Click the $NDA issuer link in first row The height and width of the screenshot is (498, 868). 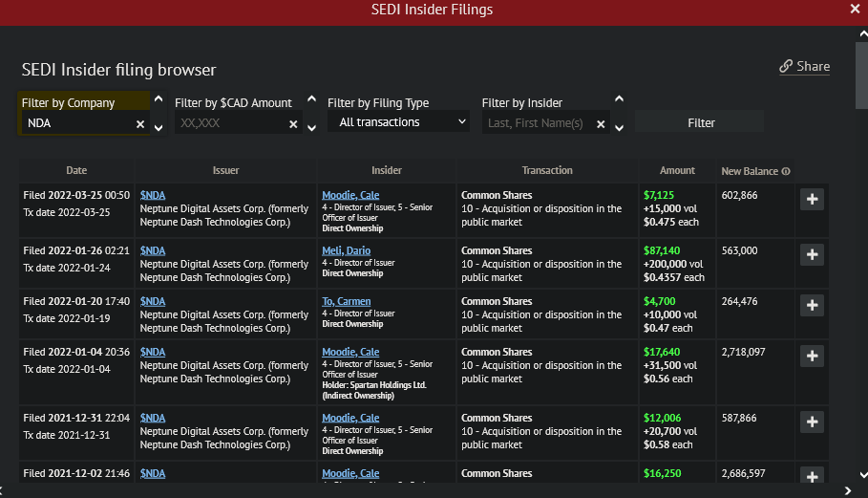[153, 195]
